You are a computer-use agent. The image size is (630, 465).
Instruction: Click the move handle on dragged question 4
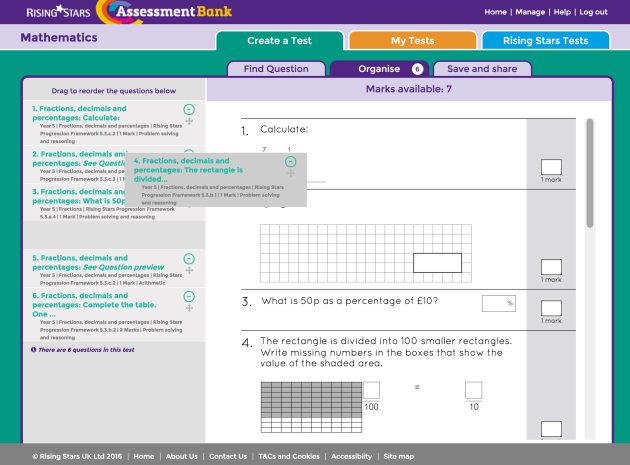291,173
